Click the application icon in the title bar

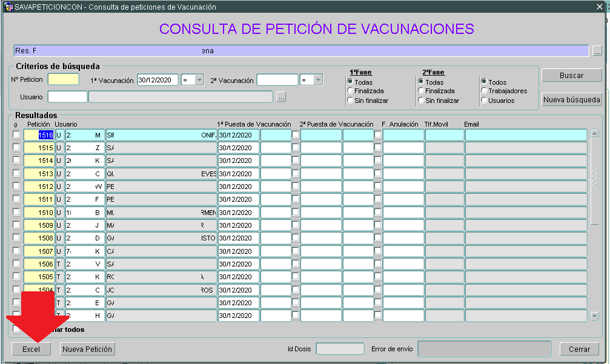click(x=8, y=7)
